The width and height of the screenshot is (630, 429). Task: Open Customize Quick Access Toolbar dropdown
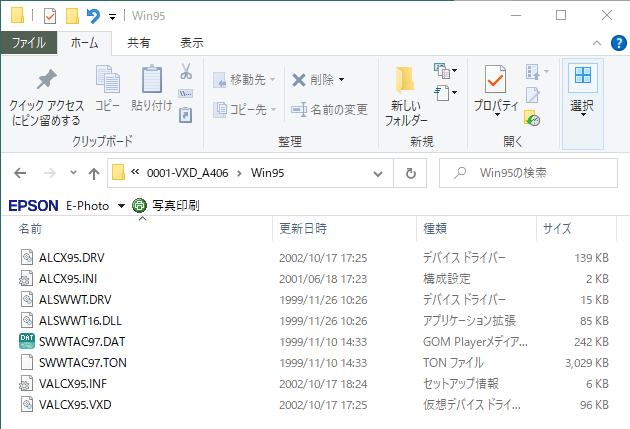[112, 17]
